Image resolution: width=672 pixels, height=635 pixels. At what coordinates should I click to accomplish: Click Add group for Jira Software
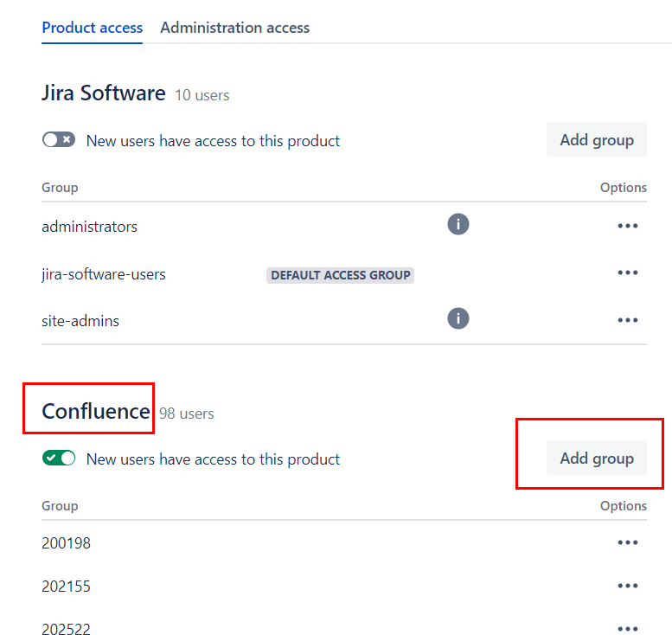tap(597, 140)
